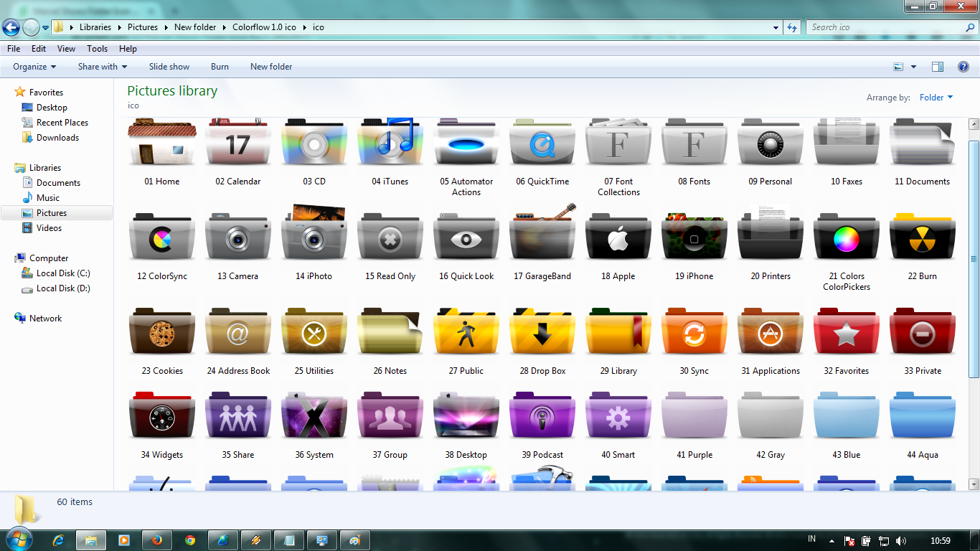Image resolution: width=980 pixels, height=551 pixels.
Task: Go back with the Back arrow button
Action: click(11, 28)
